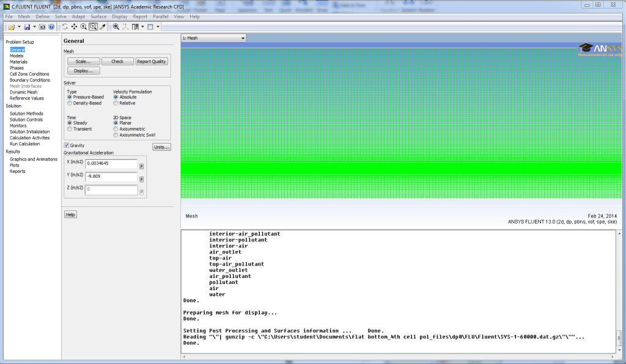Click the Report Quality button
Viewport: 626px width, 364px height.
click(x=152, y=62)
